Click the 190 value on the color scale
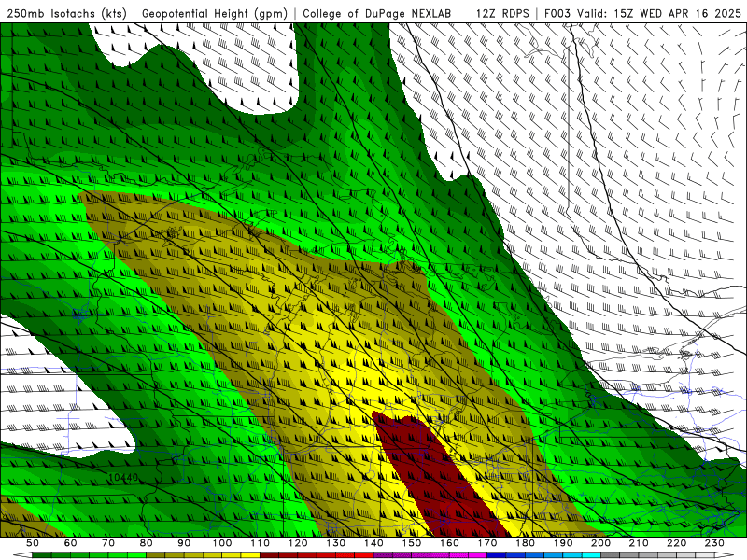The width and height of the screenshot is (747, 560). [x=563, y=543]
